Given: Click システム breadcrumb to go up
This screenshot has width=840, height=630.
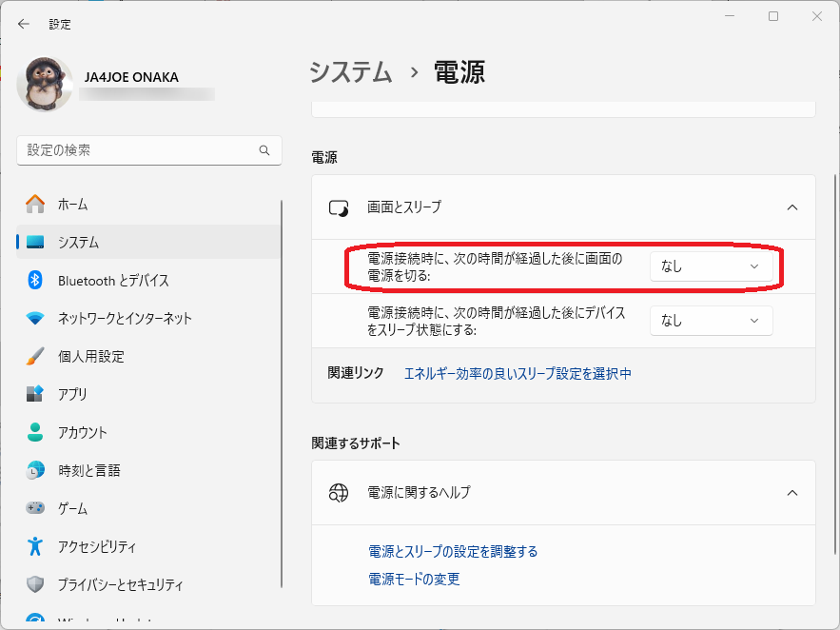Looking at the screenshot, I should coord(351,71).
